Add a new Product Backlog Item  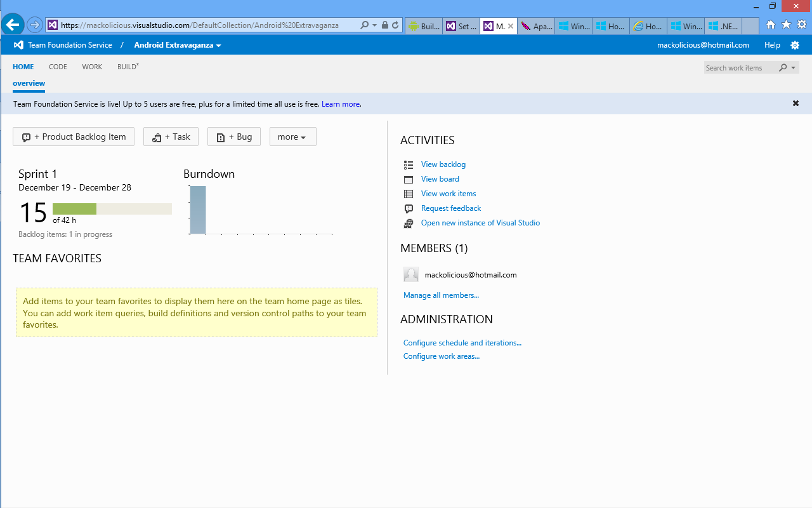(74, 137)
